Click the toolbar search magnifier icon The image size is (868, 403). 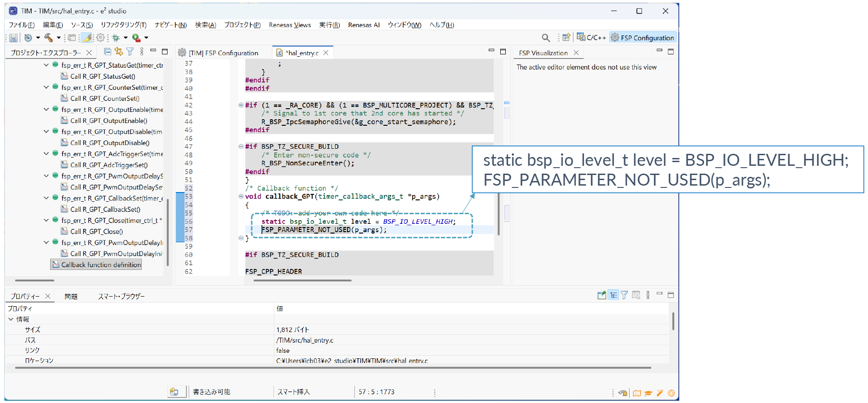545,38
